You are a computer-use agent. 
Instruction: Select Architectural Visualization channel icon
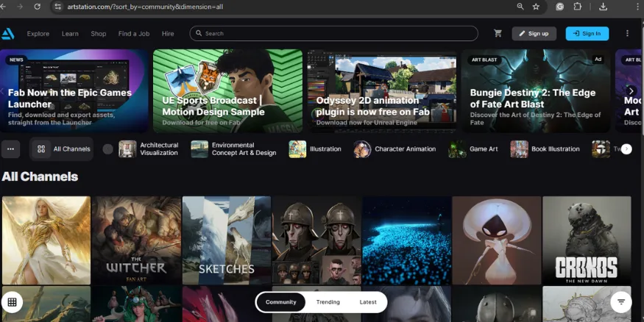(x=127, y=149)
